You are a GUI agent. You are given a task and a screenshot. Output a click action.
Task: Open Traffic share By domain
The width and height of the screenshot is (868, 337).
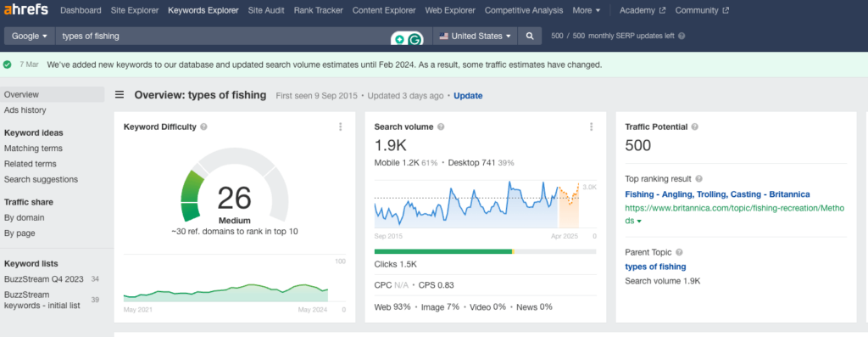(x=24, y=218)
